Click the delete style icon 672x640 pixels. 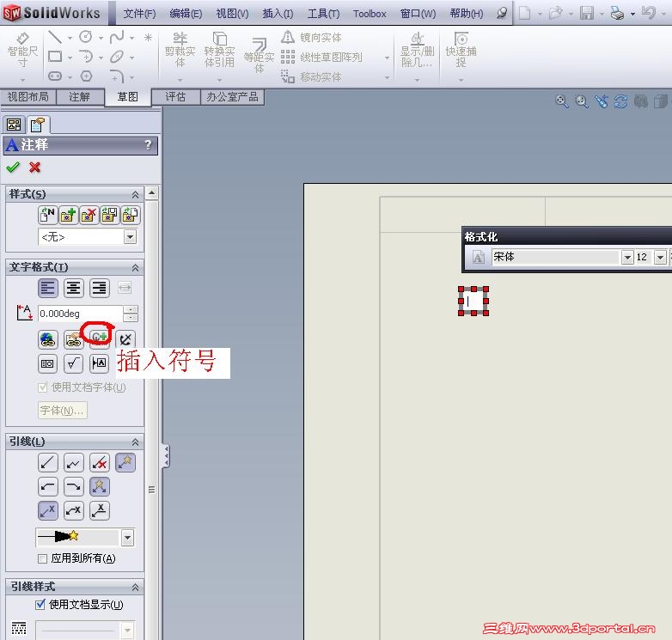pyautogui.click(x=89, y=215)
